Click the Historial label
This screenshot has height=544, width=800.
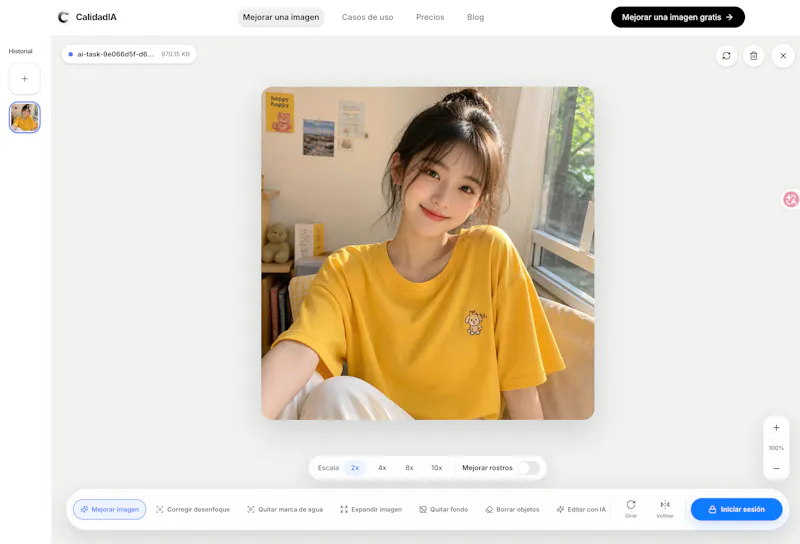20,52
